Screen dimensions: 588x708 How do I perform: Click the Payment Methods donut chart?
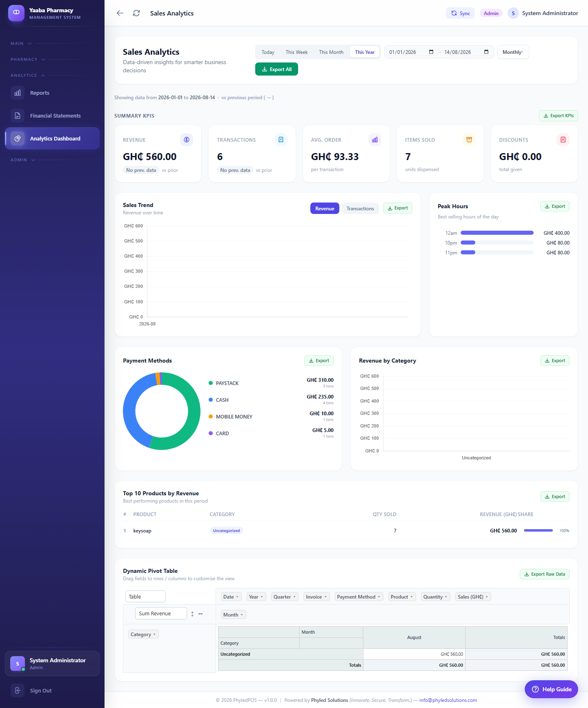[162, 411]
